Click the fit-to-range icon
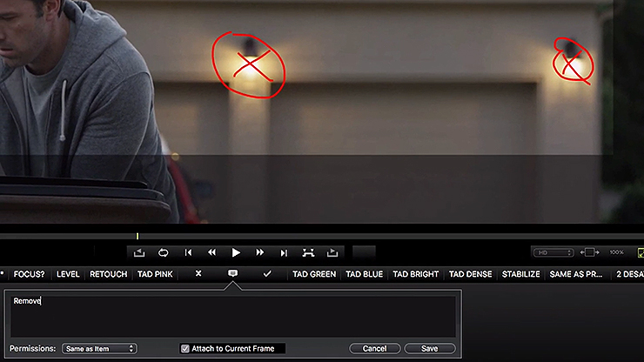644x362 pixels. [308, 252]
